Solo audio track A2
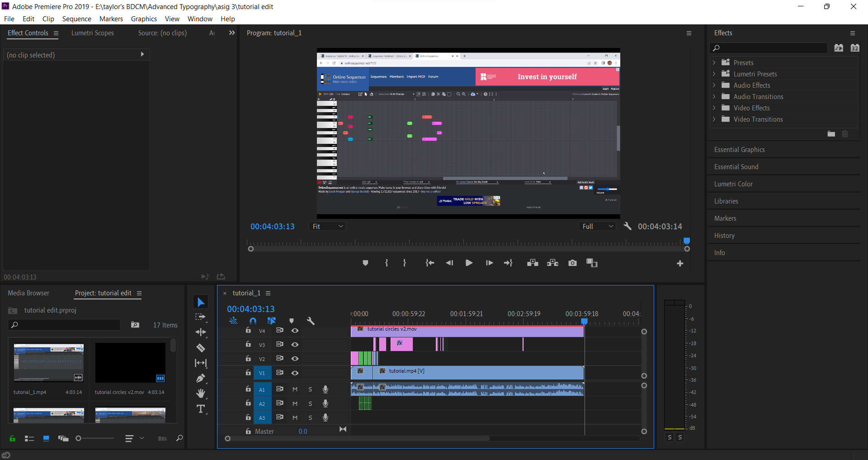868x460 pixels. click(310, 403)
